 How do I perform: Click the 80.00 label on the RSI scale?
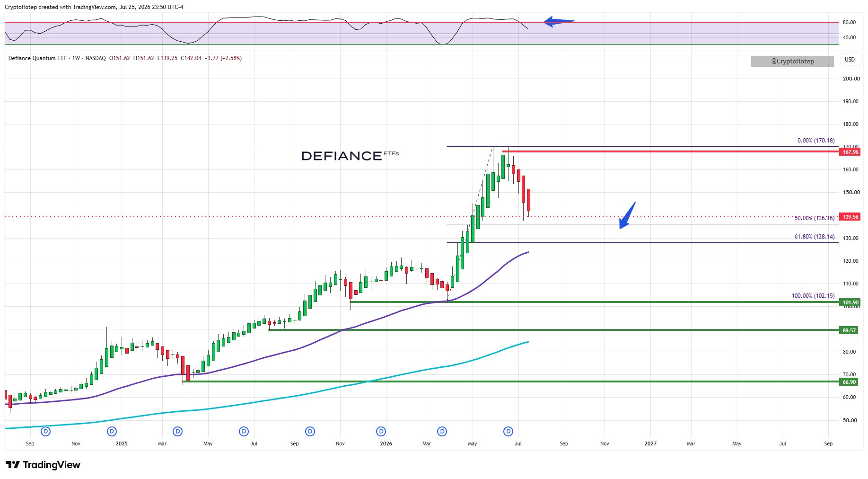pyautogui.click(x=849, y=22)
